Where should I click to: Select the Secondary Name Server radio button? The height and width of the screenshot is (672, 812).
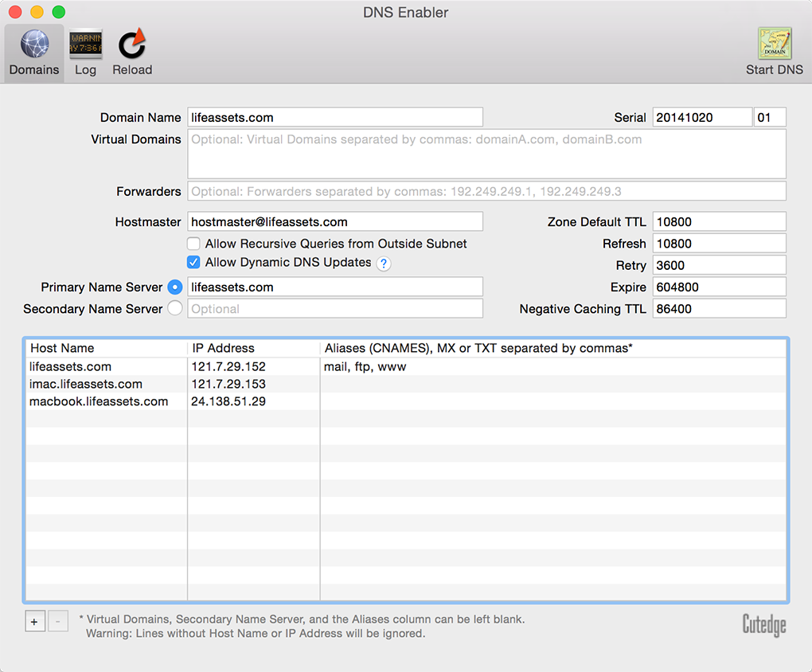pos(175,308)
